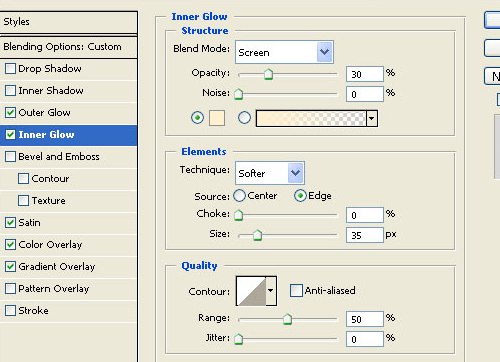
Task: Disable the Color Overlay checkbox
Action: tap(10, 245)
